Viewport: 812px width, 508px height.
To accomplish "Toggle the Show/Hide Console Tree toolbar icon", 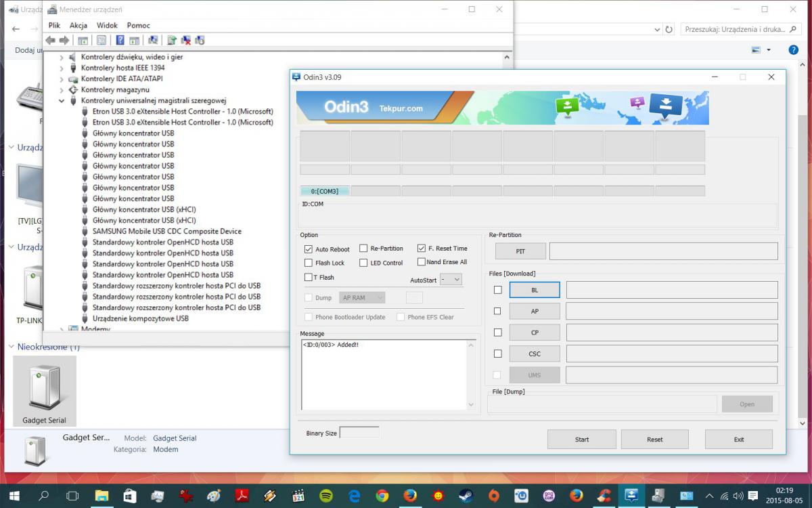I will [x=83, y=41].
